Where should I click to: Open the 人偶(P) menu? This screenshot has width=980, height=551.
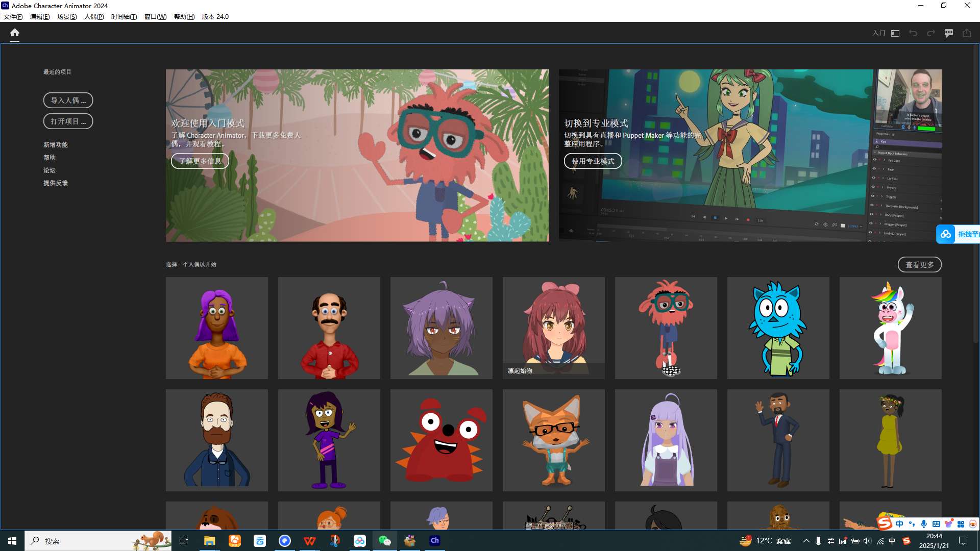click(x=94, y=16)
